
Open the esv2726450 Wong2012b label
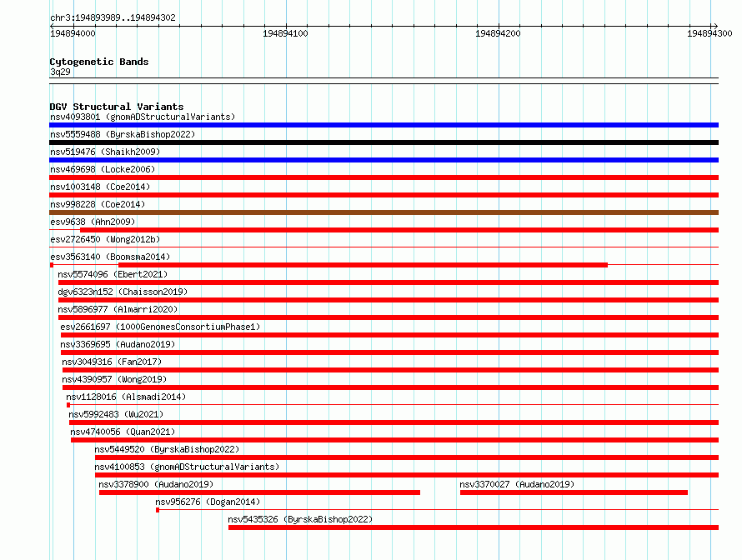(x=105, y=239)
